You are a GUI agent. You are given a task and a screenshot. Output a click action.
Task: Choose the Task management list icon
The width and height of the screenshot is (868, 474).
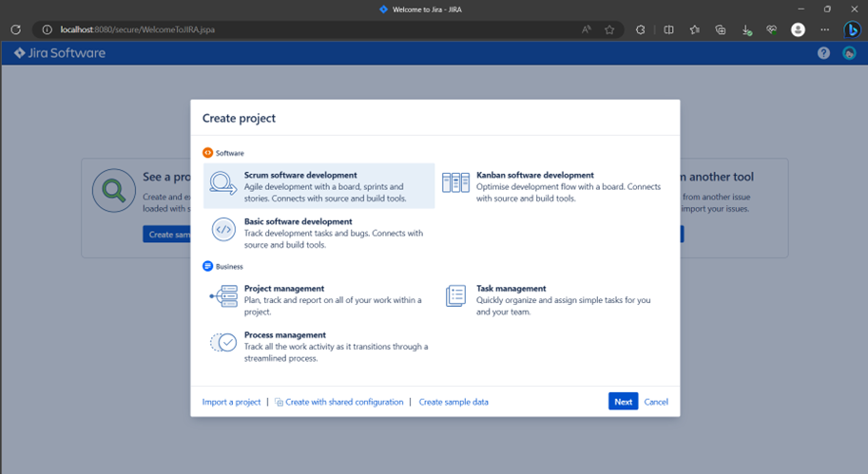[455, 296]
